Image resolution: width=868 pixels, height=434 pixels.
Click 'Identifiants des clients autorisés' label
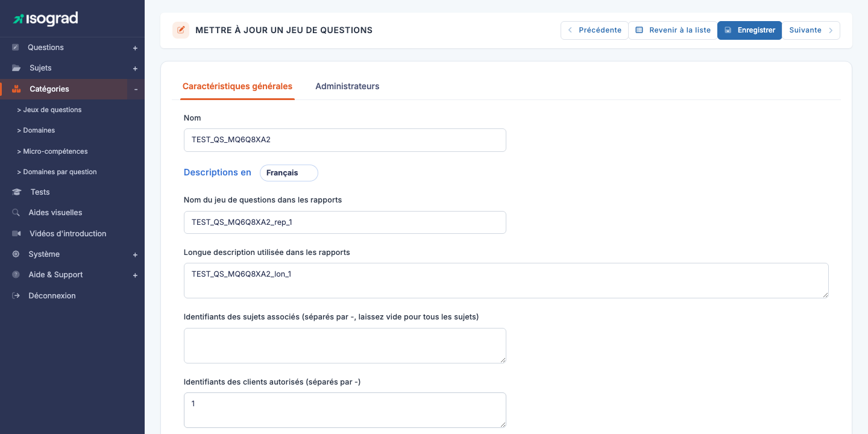[272, 382]
